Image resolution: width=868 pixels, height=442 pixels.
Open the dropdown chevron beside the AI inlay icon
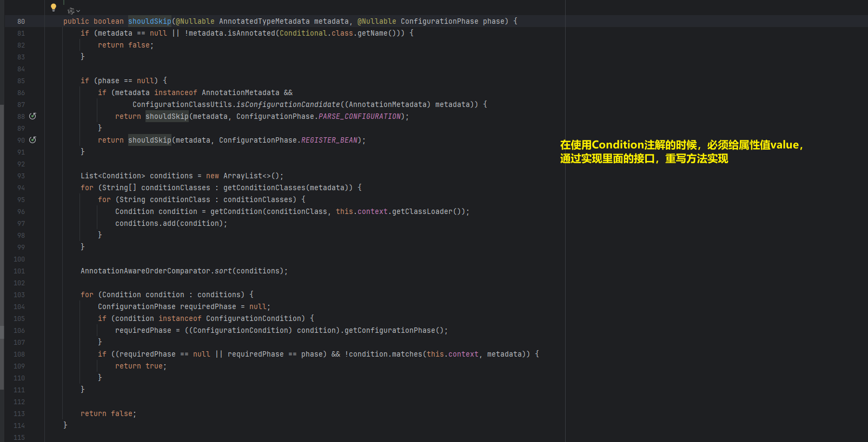pyautogui.click(x=78, y=11)
